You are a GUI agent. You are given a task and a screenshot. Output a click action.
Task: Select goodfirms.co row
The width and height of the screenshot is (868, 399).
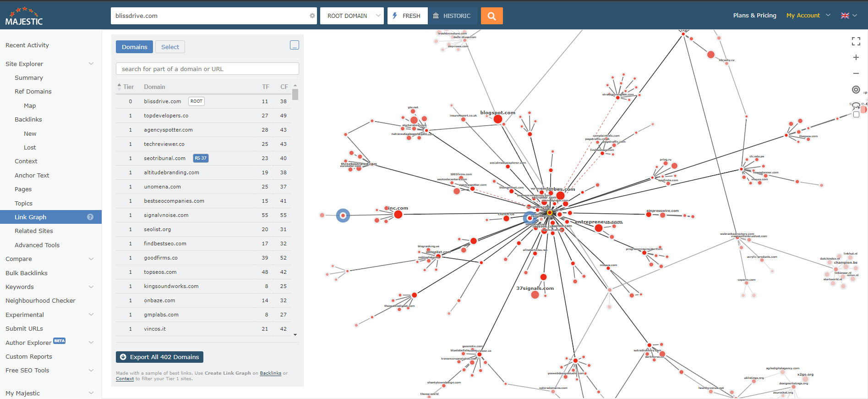point(204,258)
